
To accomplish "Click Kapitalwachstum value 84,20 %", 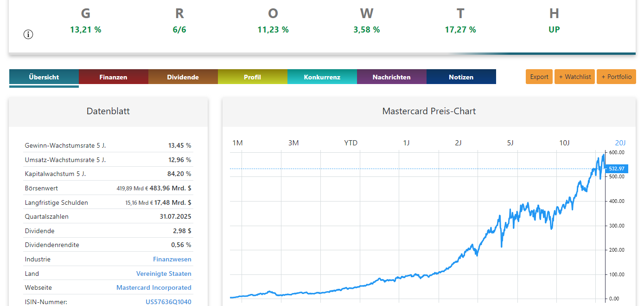I will coord(180,174).
